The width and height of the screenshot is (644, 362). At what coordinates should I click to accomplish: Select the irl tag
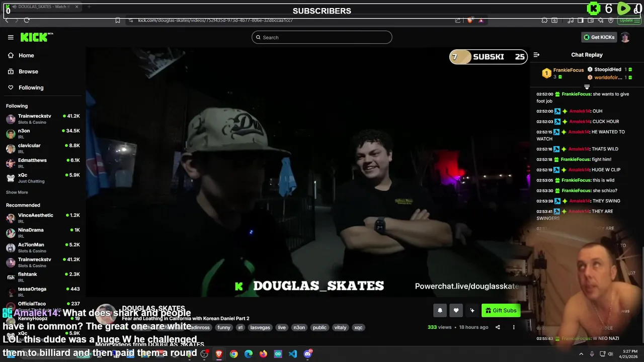[x=240, y=327]
